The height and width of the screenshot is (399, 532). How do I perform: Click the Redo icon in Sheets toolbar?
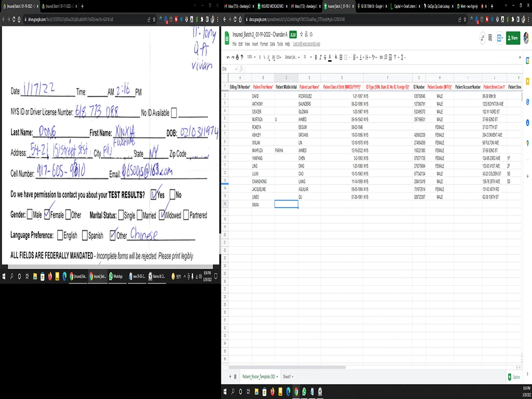click(233, 57)
